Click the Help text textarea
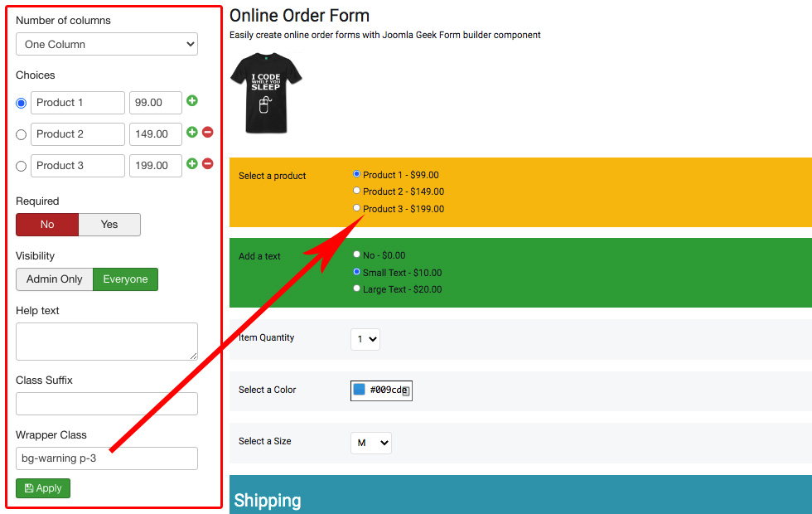812x514 pixels. [107, 342]
